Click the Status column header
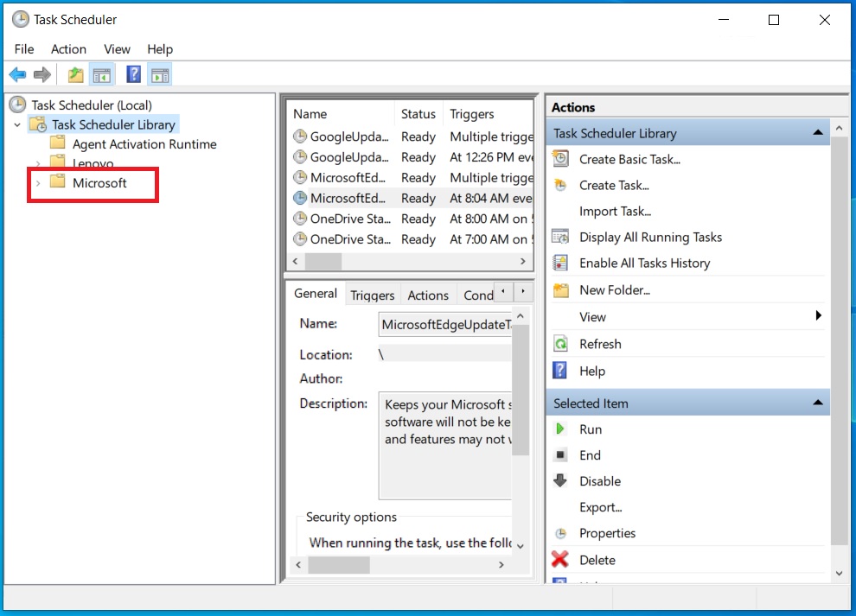 tap(418, 113)
